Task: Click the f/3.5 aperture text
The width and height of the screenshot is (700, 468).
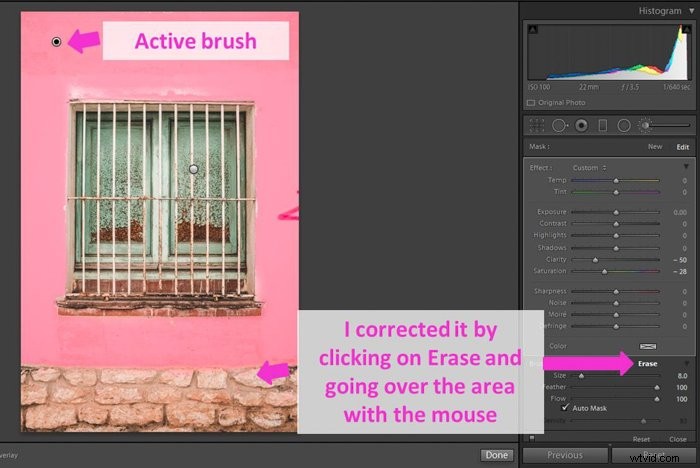Action: (630, 87)
